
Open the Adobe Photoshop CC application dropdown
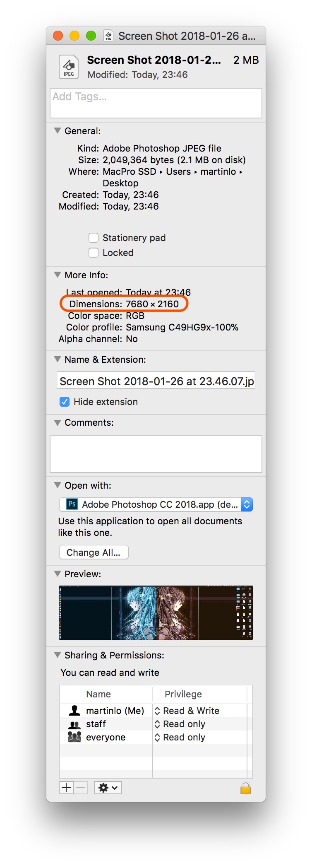[x=156, y=504]
